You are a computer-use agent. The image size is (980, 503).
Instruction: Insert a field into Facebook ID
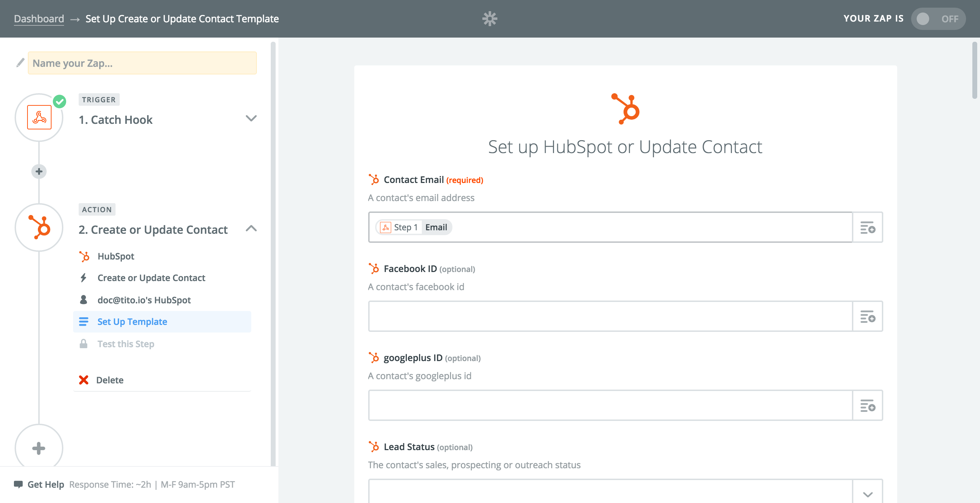868,316
